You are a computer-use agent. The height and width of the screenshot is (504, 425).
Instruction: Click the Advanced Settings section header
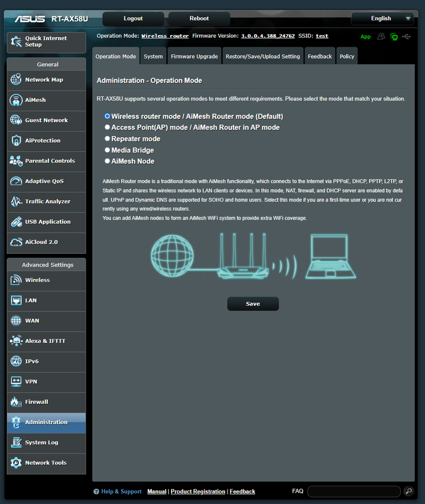[x=47, y=265]
